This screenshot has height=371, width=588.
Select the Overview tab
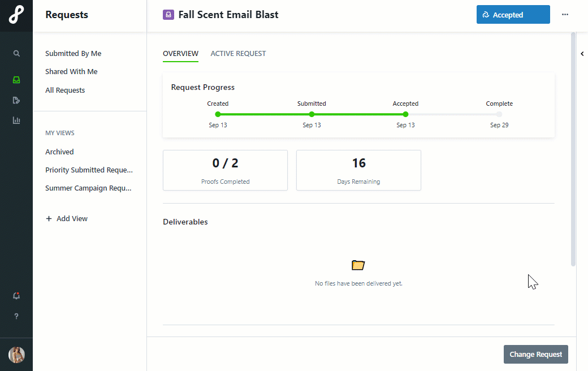tap(180, 54)
